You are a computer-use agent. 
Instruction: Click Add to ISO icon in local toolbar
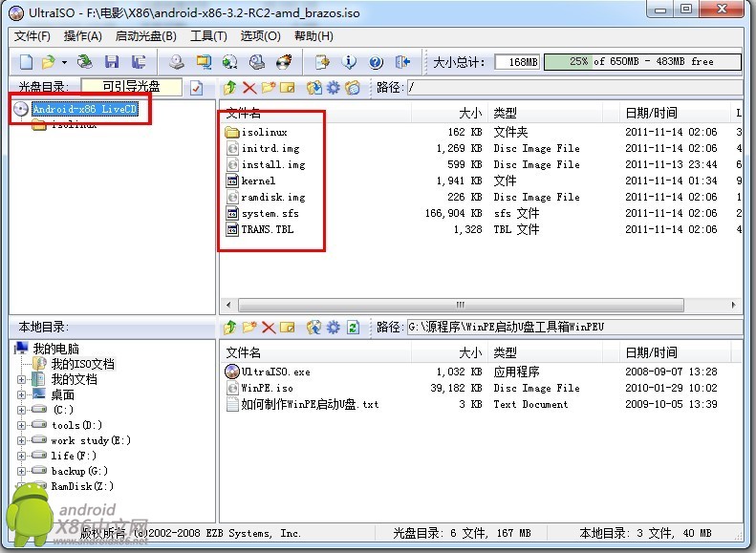(x=313, y=328)
